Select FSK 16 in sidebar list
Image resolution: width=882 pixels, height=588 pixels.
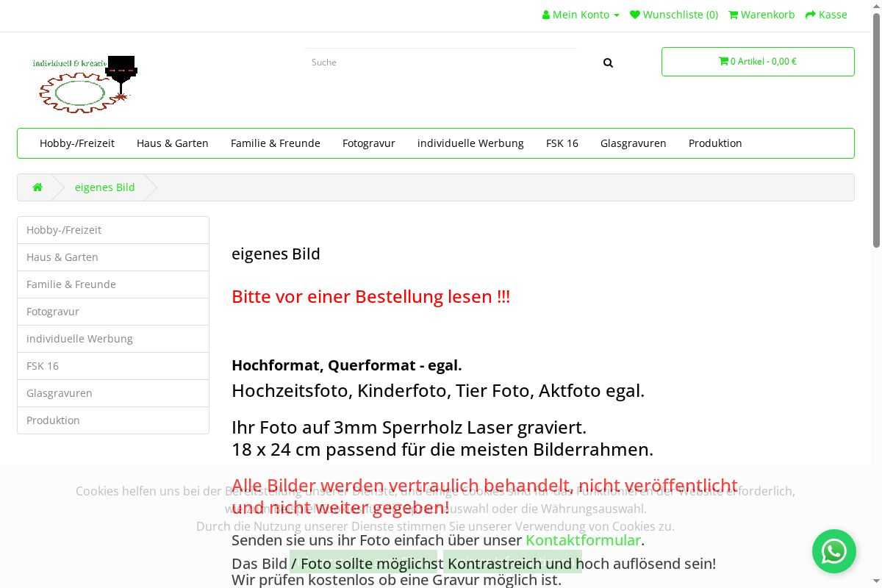tap(43, 366)
